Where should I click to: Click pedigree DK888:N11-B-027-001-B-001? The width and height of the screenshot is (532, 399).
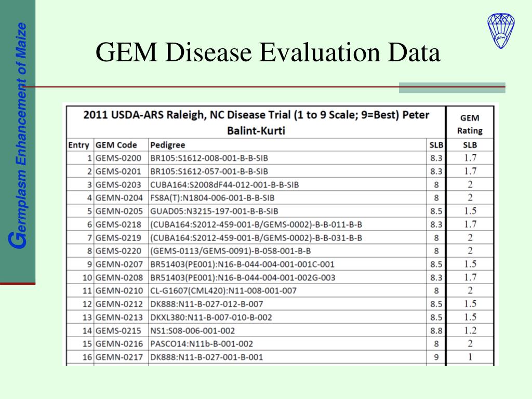tap(207, 357)
